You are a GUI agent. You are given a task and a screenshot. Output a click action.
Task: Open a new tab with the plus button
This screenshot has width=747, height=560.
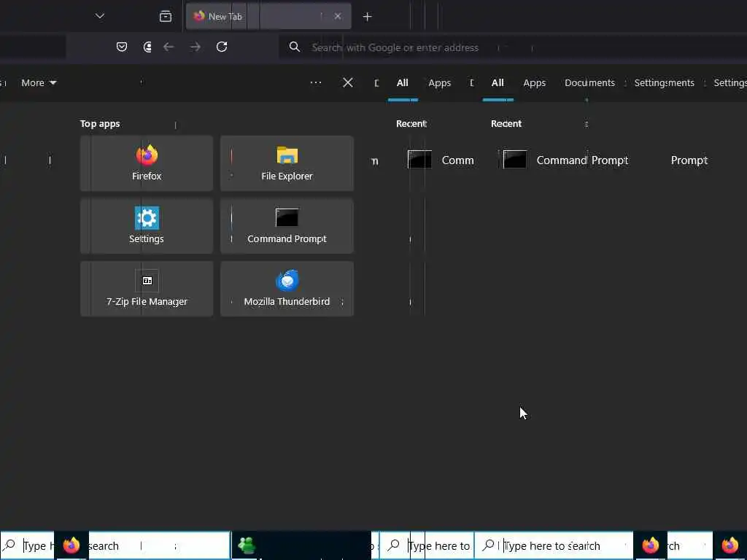point(368,17)
